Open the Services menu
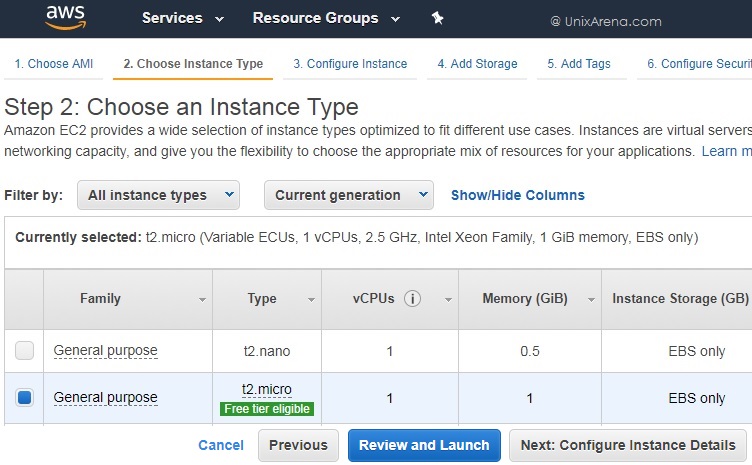Image resolution: width=752 pixels, height=465 pixels. coord(183,18)
